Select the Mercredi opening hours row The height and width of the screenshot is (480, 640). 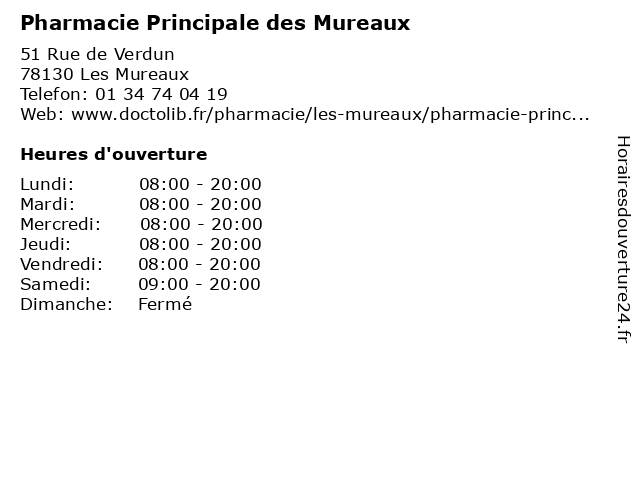point(141,224)
